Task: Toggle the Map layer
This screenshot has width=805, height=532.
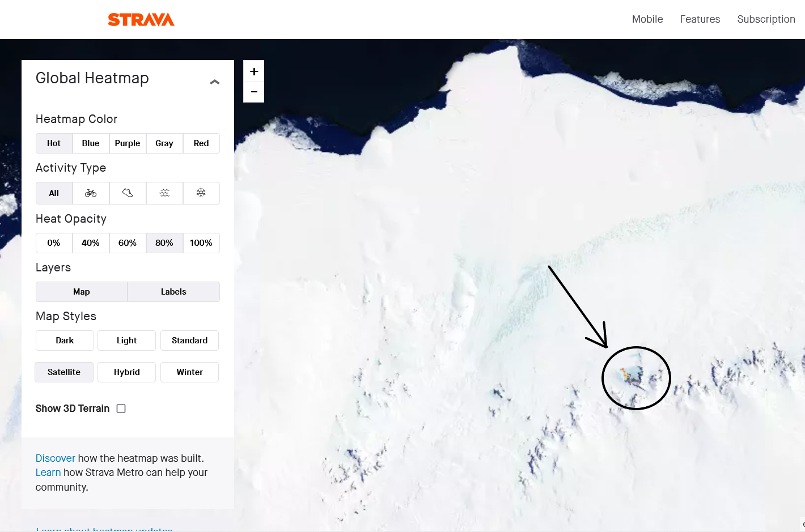Action: tap(82, 292)
